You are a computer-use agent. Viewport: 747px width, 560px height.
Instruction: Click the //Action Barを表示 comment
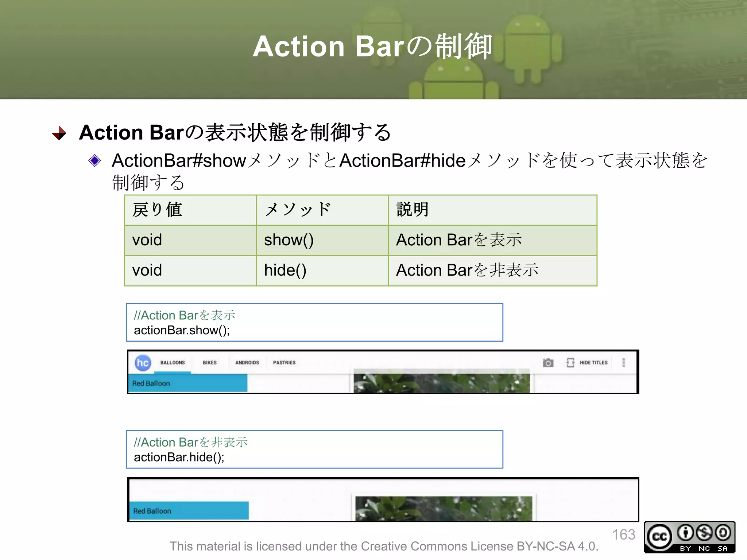click(185, 315)
